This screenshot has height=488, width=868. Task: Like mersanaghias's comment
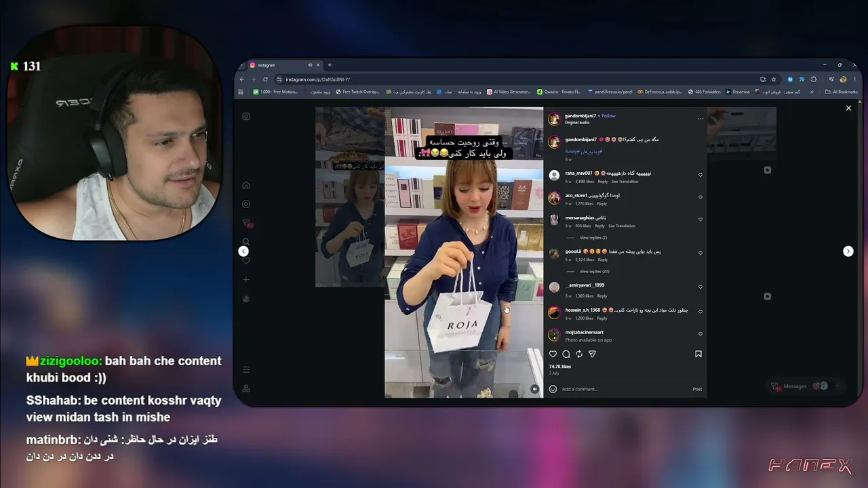click(x=701, y=220)
